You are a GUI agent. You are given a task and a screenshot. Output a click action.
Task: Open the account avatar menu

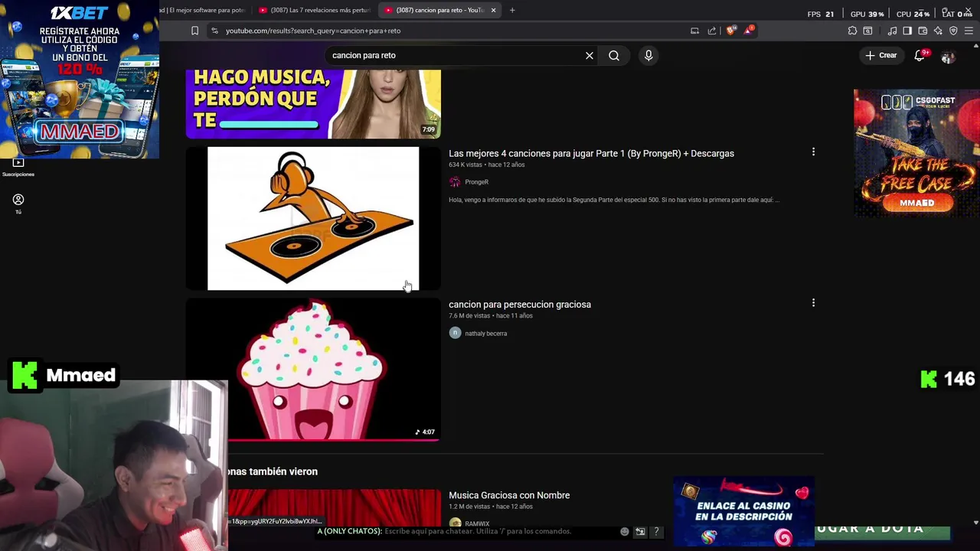948,56
